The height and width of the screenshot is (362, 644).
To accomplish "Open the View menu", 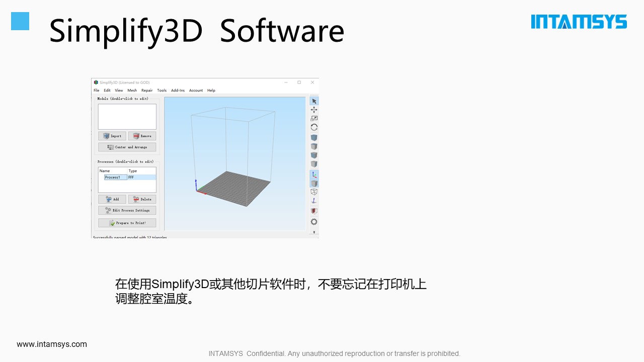I will 119,90.
